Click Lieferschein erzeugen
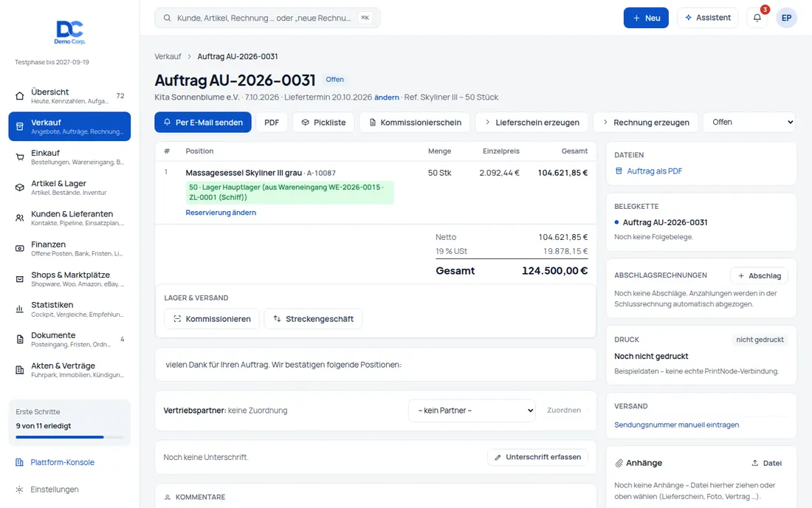 click(531, 123)
